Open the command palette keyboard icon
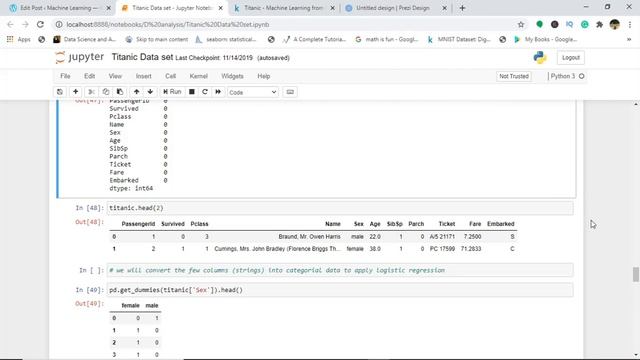 [x=290, y=92]
